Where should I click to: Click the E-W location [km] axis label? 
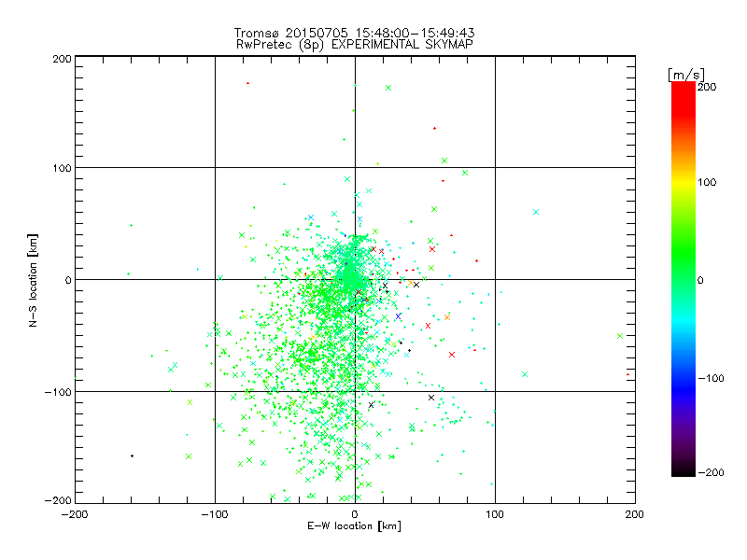[x=354, y=526]
